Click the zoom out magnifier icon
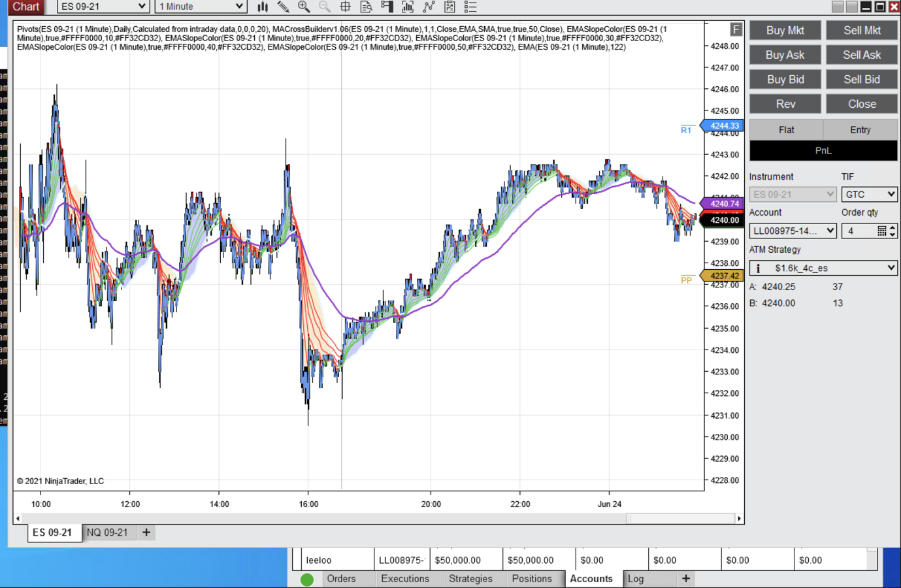The height and width of the screenshot is (588, 901). point(325,7)
